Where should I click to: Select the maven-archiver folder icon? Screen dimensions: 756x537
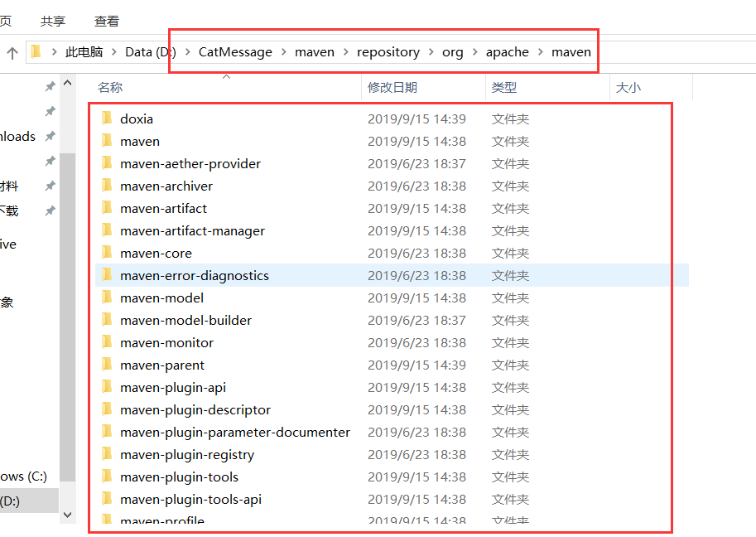107,186
